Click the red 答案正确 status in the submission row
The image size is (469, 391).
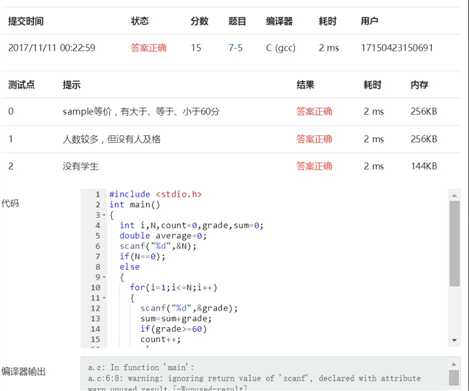coord(148,48)
